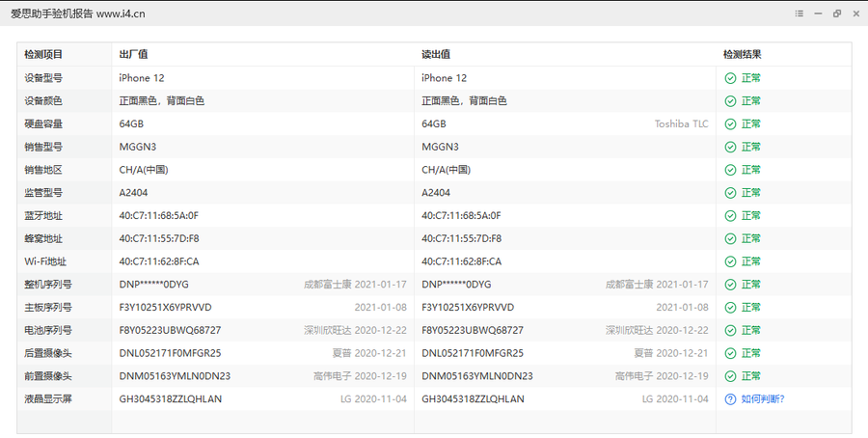This screenshot has width=868, height=438.
Task: Click green check icon in 整机序列号 row
Action: 730,284
